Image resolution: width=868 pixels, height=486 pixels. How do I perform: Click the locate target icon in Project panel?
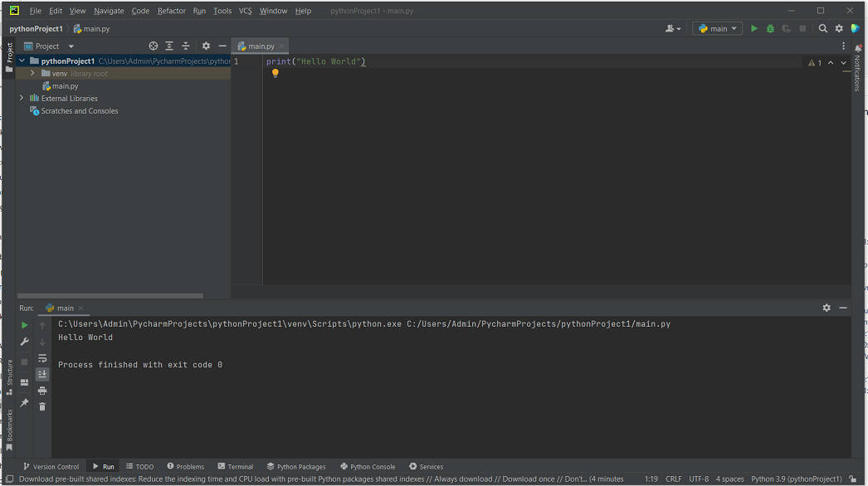[154, 46]
